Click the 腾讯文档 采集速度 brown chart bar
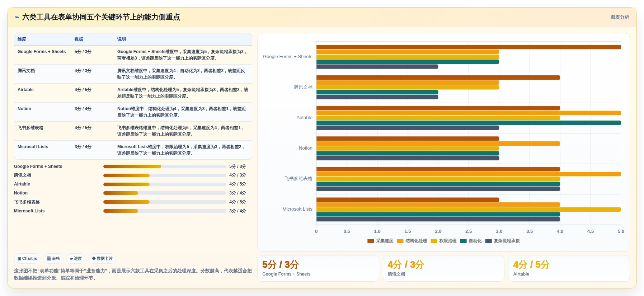This screenshot has width=644, height=296. pyautogui.click(x=438, y=77)
